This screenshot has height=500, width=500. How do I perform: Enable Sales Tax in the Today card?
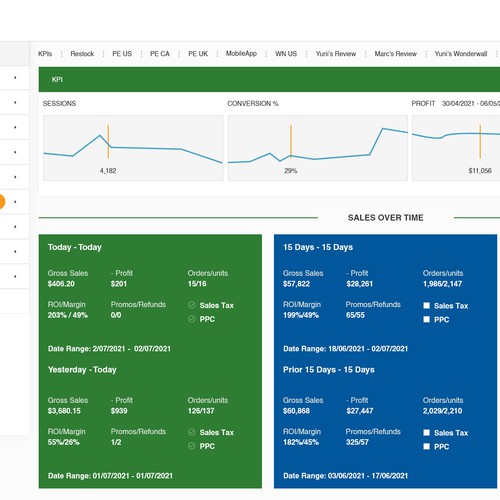coord(192,305)
